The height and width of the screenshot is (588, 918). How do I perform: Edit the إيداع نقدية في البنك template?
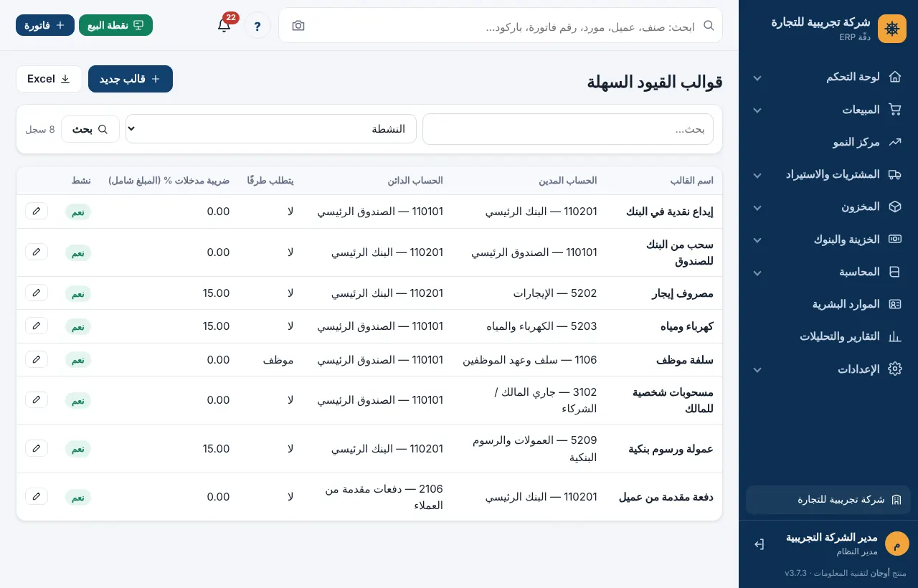point(37,211)
